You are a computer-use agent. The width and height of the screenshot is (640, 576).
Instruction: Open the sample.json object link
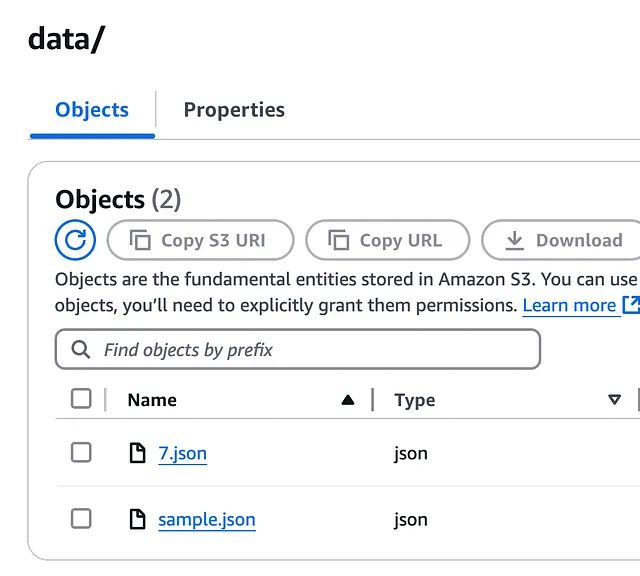coord(206,519)
